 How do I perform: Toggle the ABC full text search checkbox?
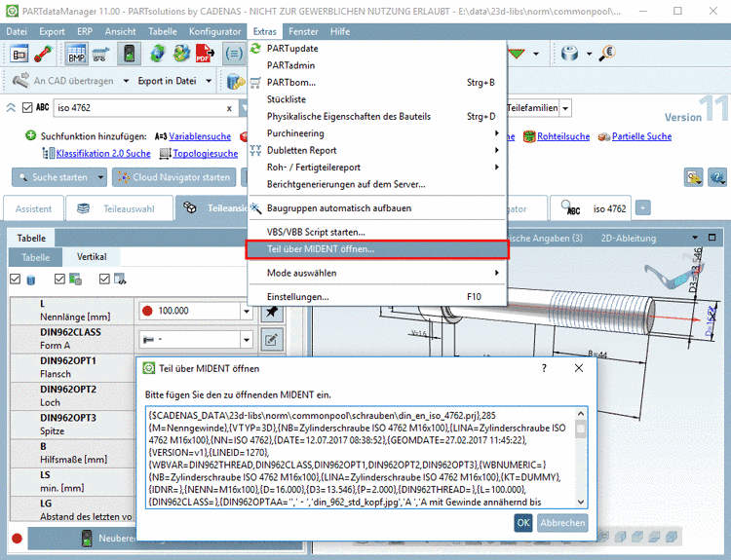pyautogui.click(x=27, y=108)
